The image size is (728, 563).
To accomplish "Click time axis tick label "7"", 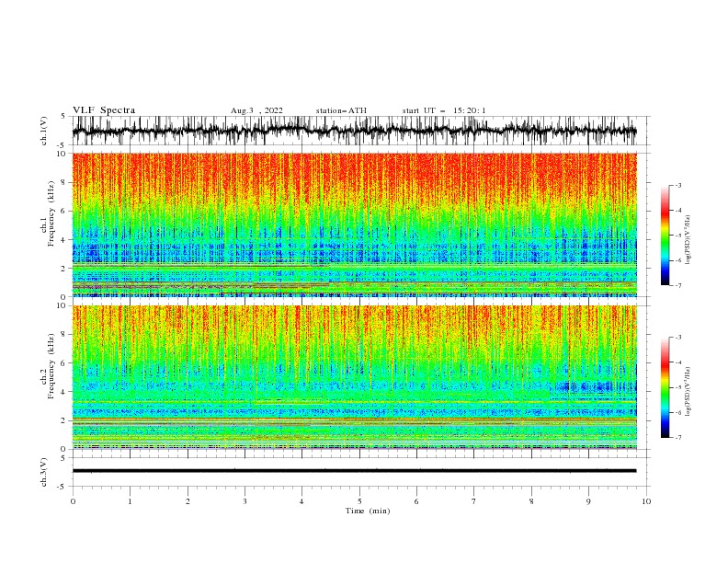I will point(474,501).
